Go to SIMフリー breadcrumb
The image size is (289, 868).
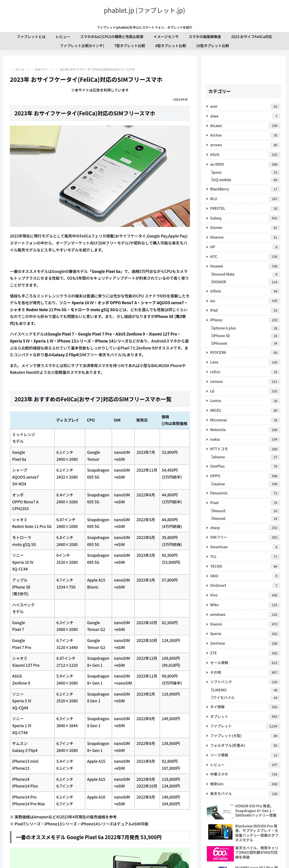(42, 69)
